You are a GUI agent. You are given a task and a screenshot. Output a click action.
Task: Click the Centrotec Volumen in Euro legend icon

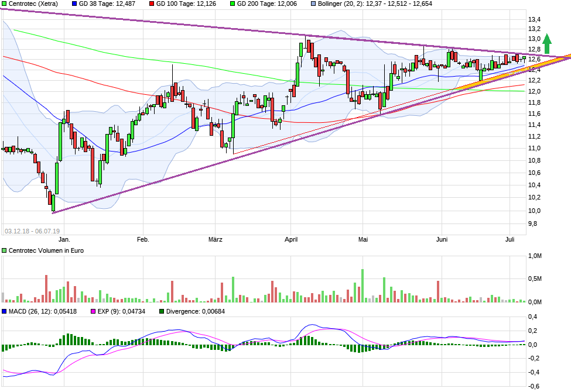5,250
